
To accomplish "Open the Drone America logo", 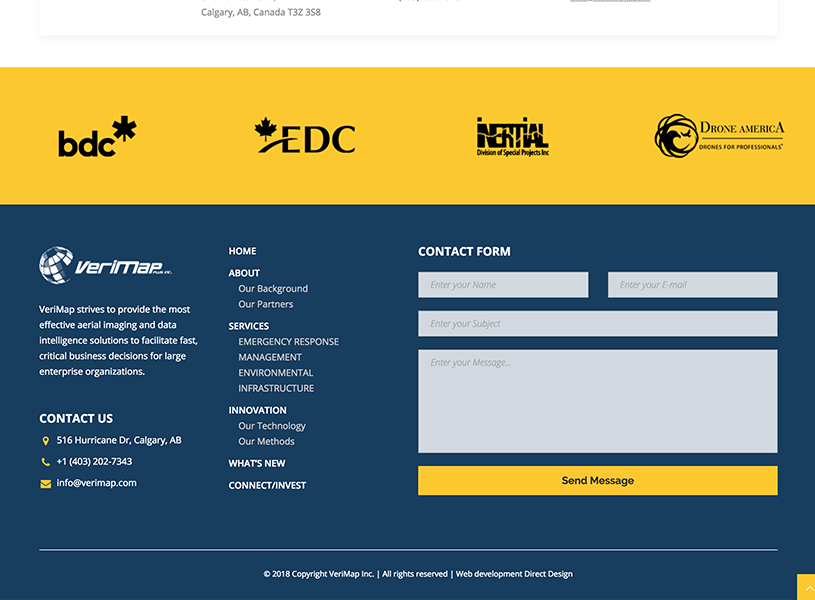I will pyautogui.click(x=719, y=136).
